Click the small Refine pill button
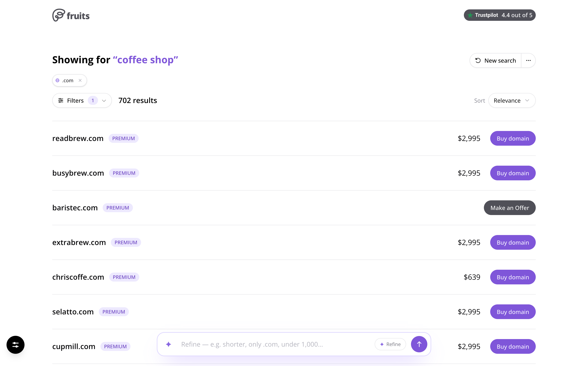The image size is (588, 366). pos(390,344)
